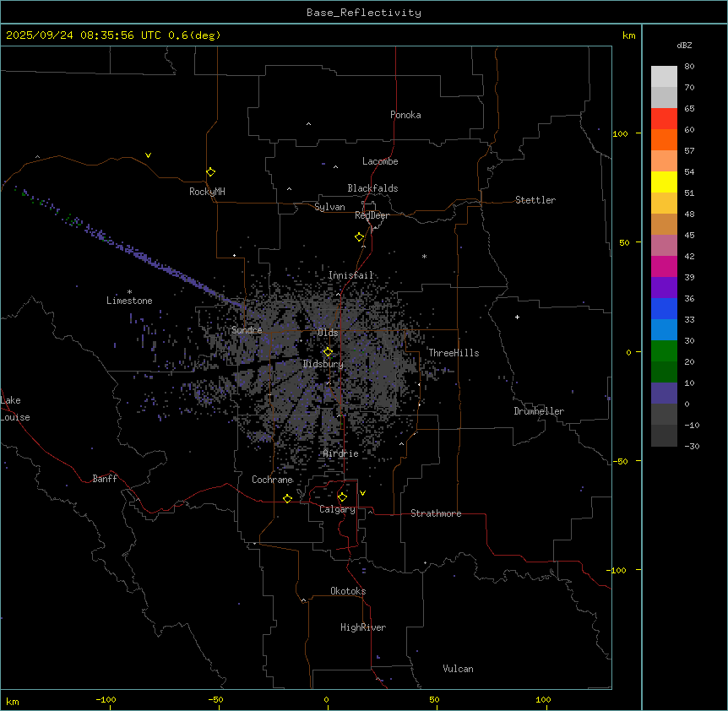
Task: Click the Strathmore label east of Calgary
Action: 436,513
